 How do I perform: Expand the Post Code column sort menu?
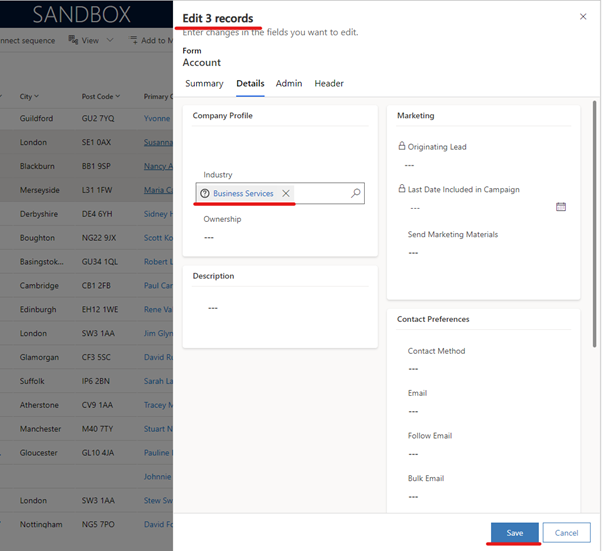click(x=100, y=97)
